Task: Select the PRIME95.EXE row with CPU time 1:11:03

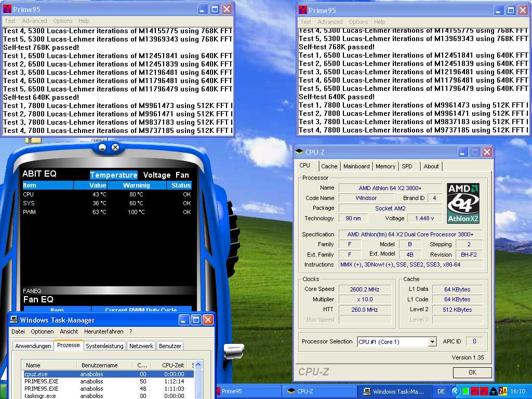Action: (x=109, y=389)
